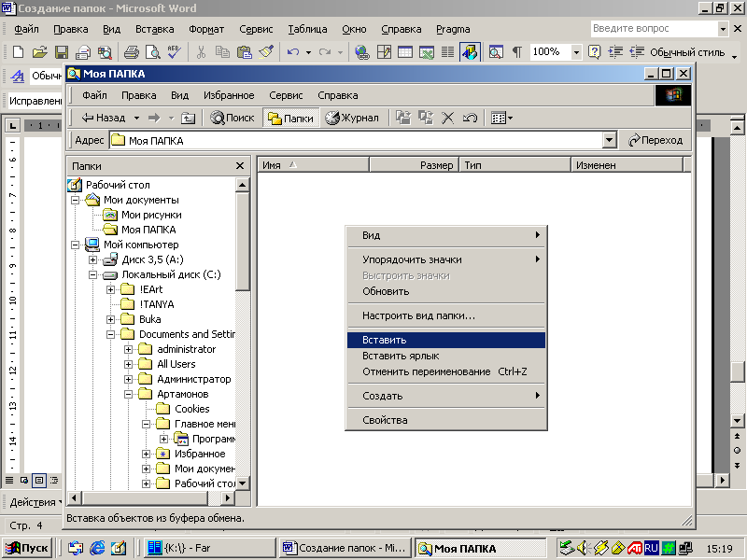Go forward in Explorer using the arrow
This screenshot has height=560, width=747.
[x=154, y=118]
